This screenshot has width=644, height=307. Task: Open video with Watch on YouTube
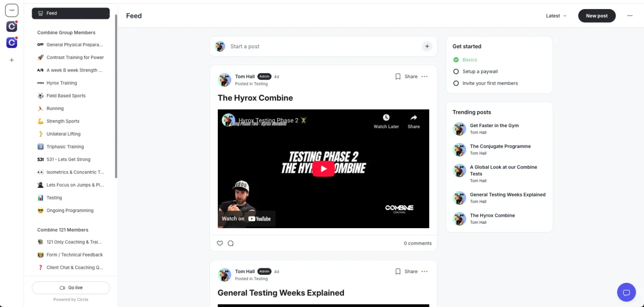tap(247, 218)
